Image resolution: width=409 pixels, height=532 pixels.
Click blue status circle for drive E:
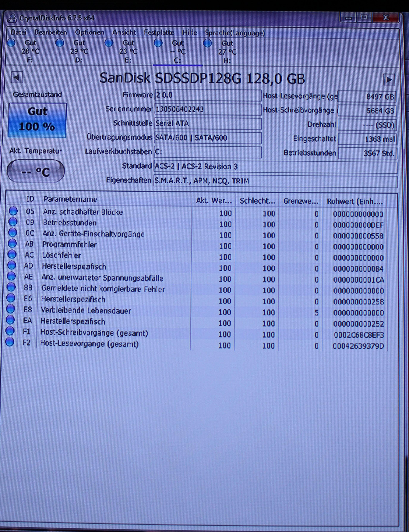pyautogui.click(x=109, y=43)
